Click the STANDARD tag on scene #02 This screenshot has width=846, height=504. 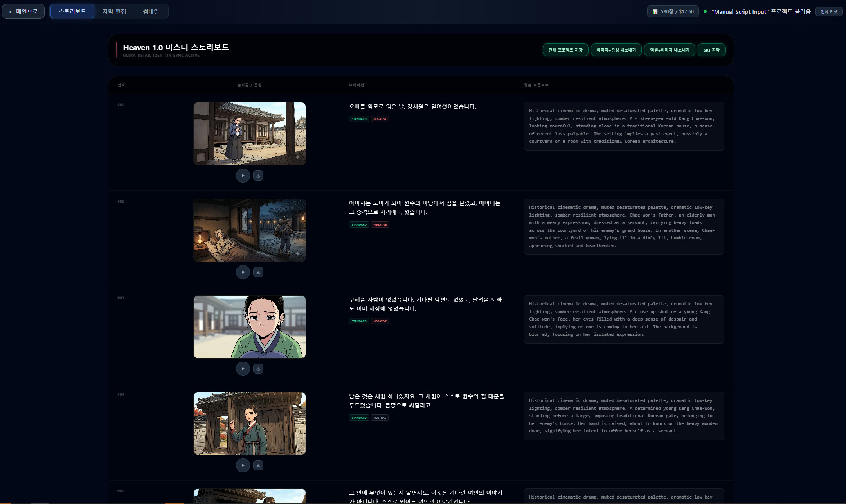[359, 224]
